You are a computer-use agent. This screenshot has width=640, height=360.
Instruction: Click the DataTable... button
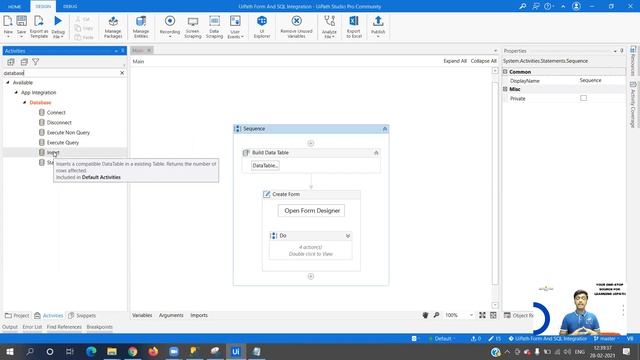(x=265, y=166)
